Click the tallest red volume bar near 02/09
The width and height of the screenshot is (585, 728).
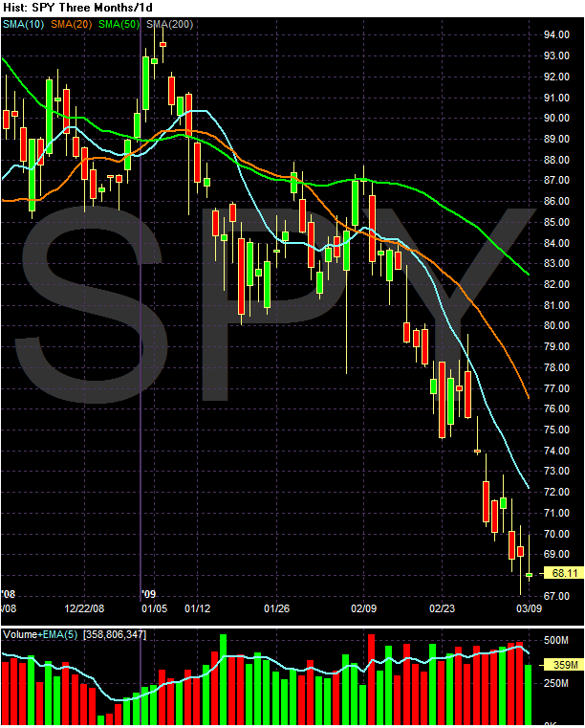(371, 679)
